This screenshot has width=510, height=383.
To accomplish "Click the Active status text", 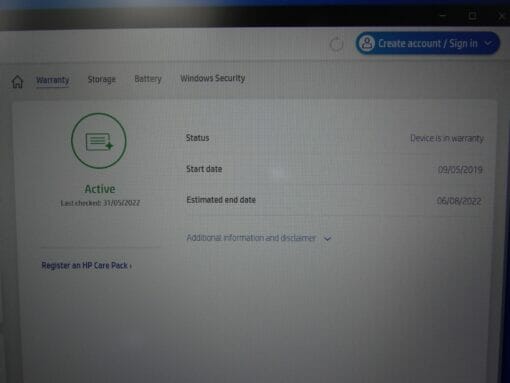I will click(x=100, y=189).
